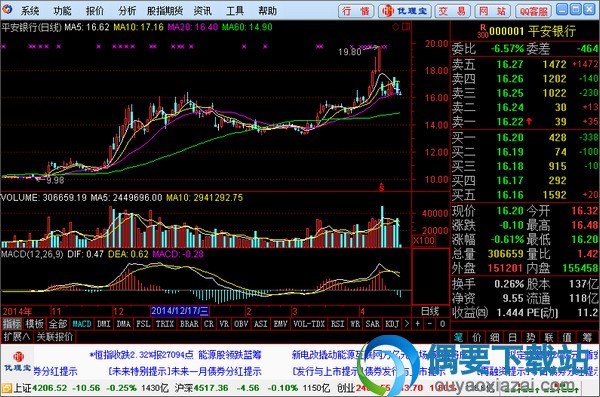This screenshot has height=397, width=600.
Task: Select the DMA indicator
Action: coord(124,324)
